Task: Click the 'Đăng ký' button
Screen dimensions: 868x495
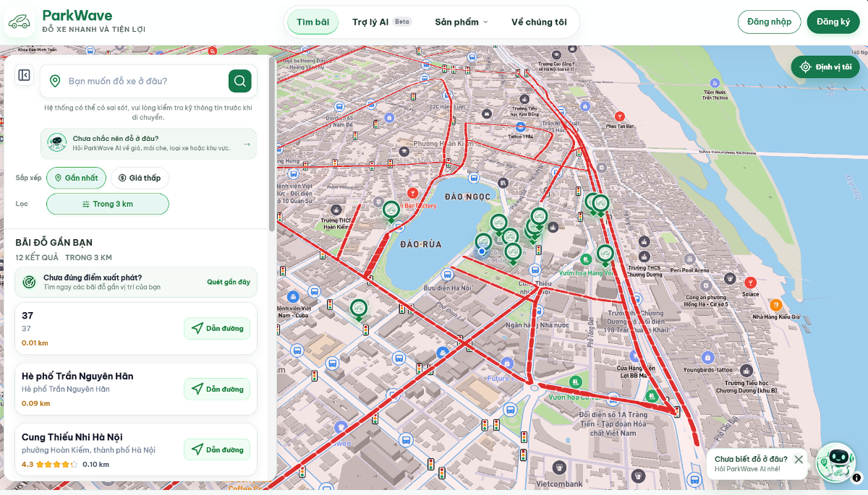Action: click(833, 22)
